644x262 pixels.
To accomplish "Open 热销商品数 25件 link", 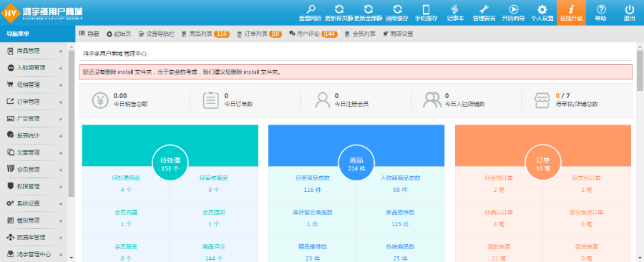I will (400, 253).
